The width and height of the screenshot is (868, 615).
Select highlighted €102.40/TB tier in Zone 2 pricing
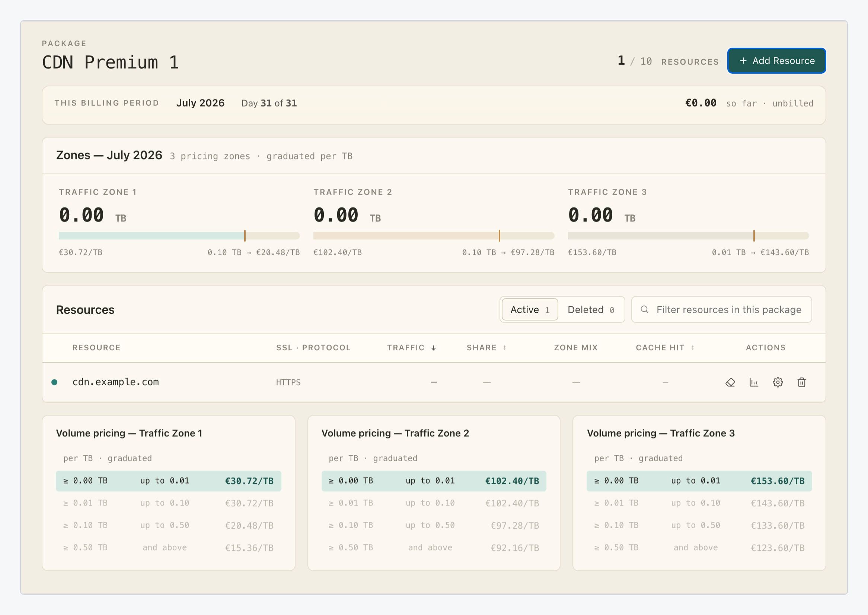(434, 481)
